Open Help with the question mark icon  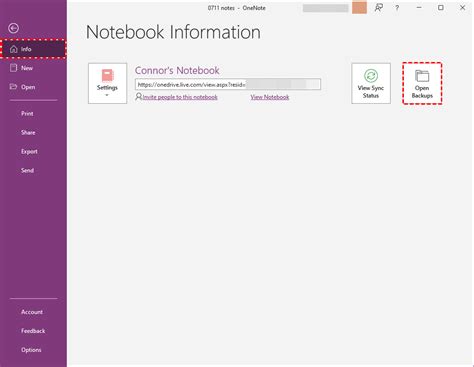point(397,8)
